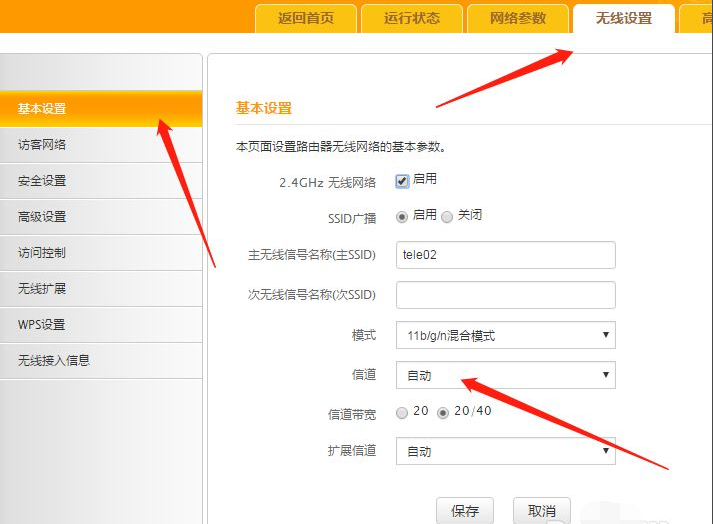713x524 pixels.
Task: Click the 2.4GHz 无线网络 label
Action: click(327, 182)
